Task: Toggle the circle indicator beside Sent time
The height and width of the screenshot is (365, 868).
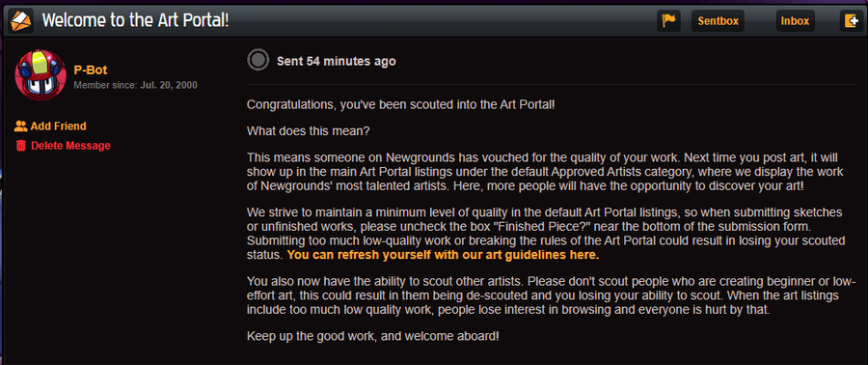Action: (258, 61)
